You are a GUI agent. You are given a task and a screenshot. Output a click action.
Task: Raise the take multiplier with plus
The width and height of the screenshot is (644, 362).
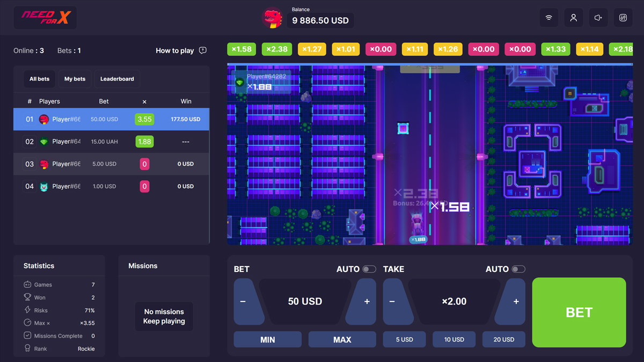coord(516,301)
